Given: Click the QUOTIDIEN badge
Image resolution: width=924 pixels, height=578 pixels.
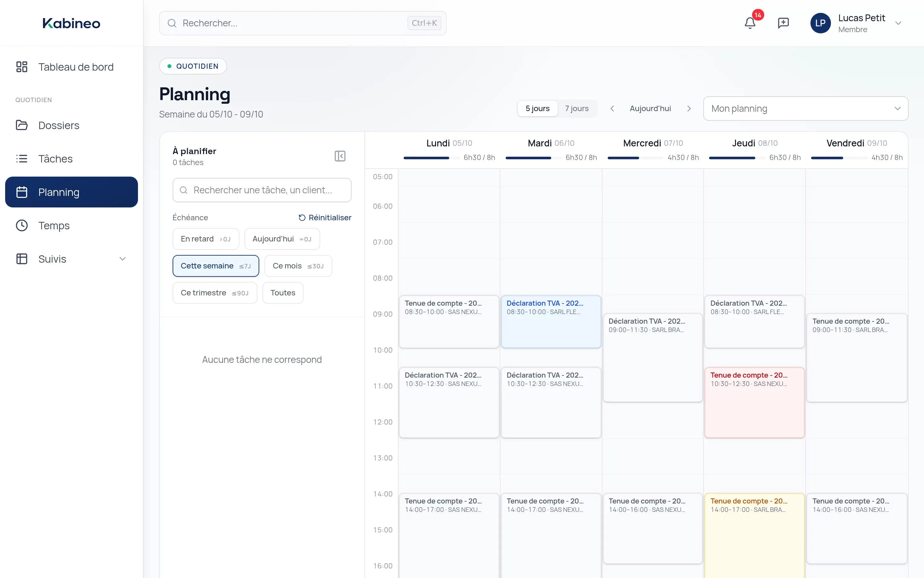Looking at the screenshot, I should [193, 66].
